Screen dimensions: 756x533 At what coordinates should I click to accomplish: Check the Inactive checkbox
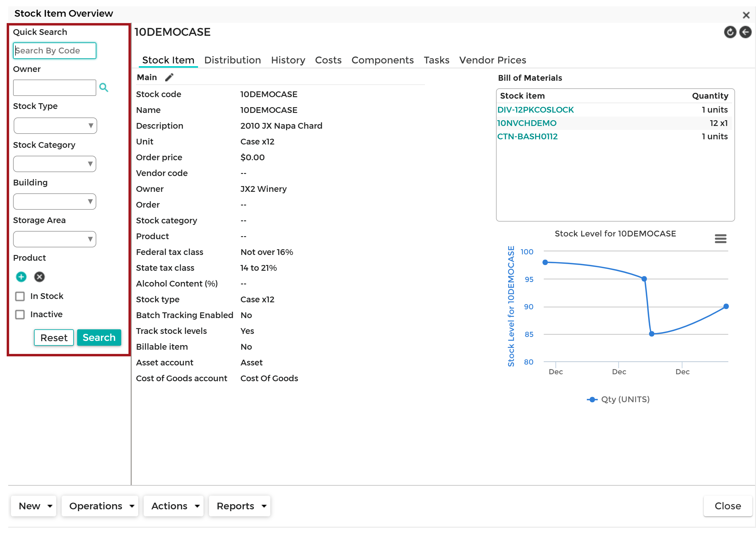tap(20, 314)
